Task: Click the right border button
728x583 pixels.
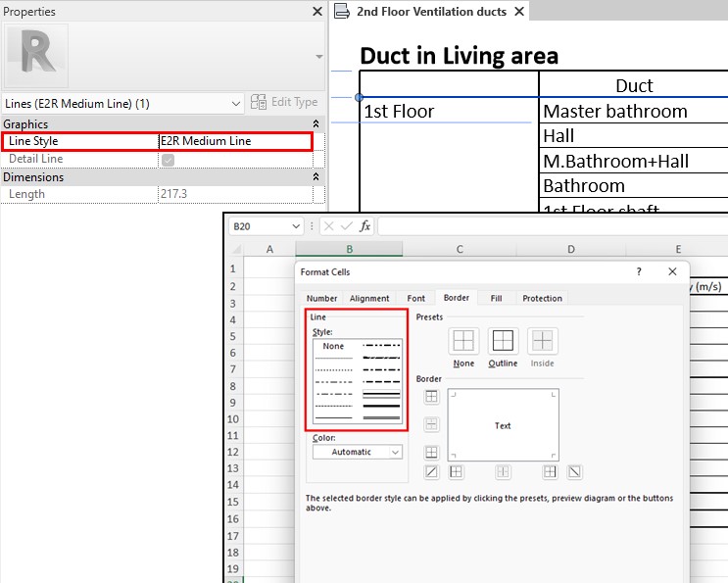Action: tap(550, 471)
